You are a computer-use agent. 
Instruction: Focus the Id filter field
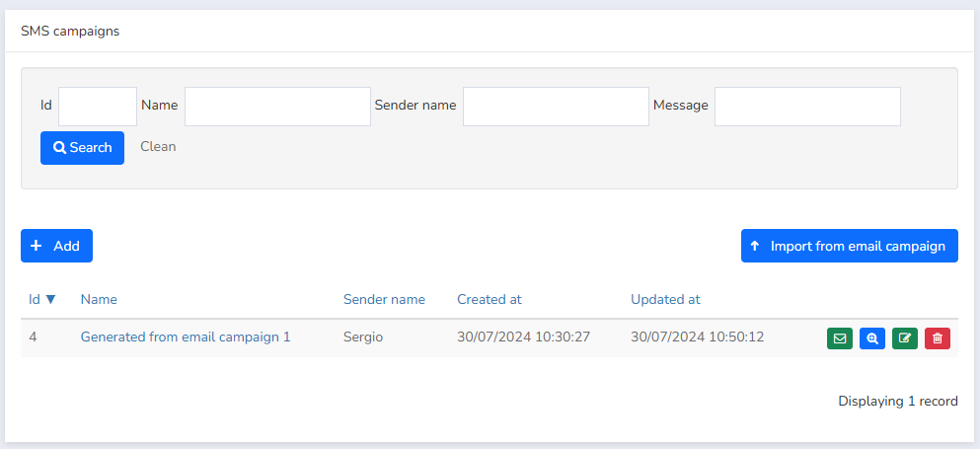click(98, 107)
